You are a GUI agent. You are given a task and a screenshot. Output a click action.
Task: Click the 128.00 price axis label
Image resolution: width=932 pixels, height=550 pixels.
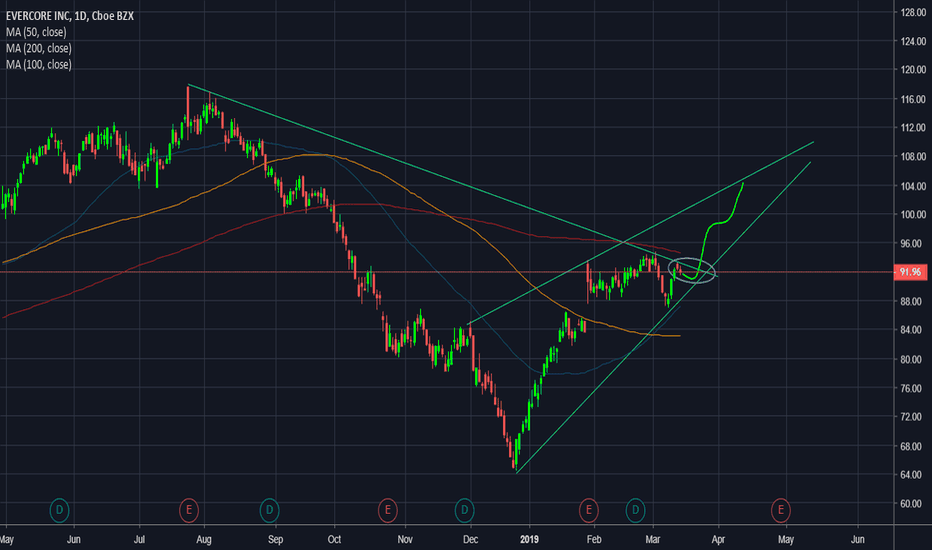click(x=913, y=12)
